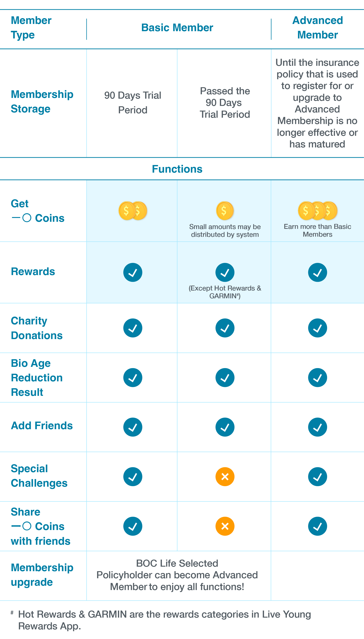Screen dimensions: 364x639
Task: Click the Rewards checkmark for Advanced Member
Action: tap(317, 272)
